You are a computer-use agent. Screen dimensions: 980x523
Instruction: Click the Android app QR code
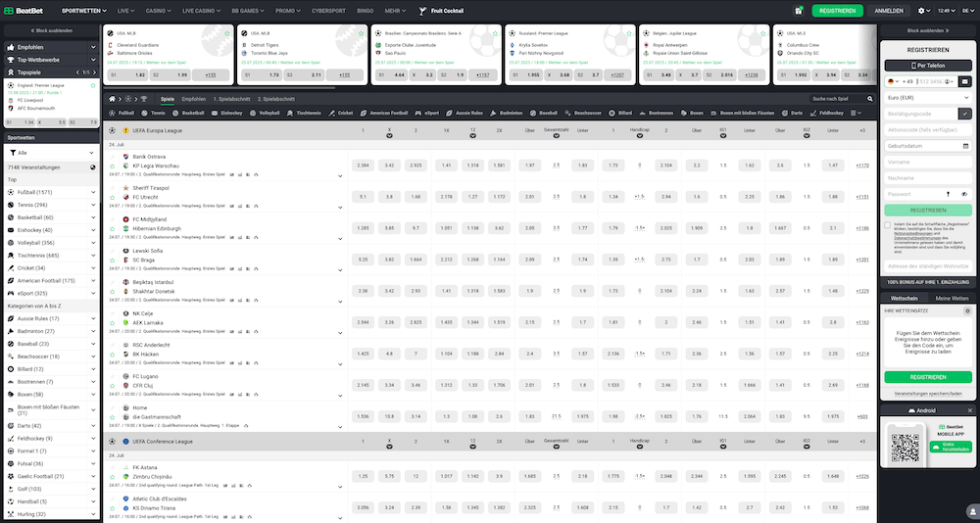(905, 448)
